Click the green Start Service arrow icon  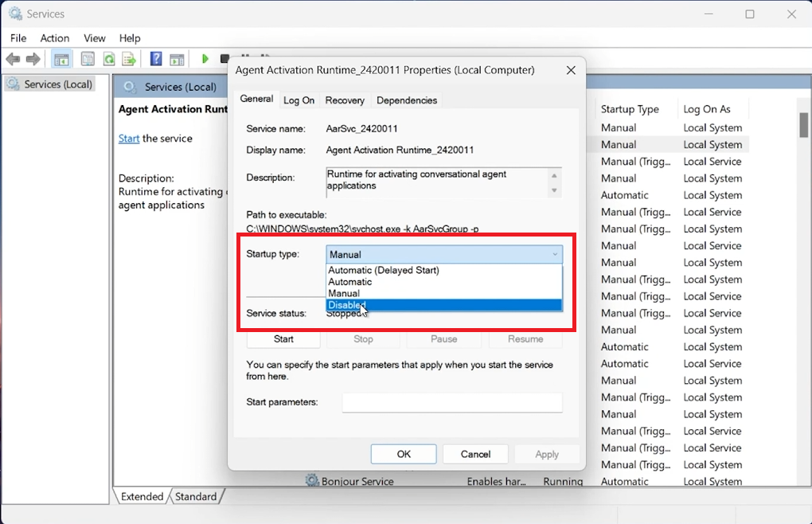tap(205, 58)
